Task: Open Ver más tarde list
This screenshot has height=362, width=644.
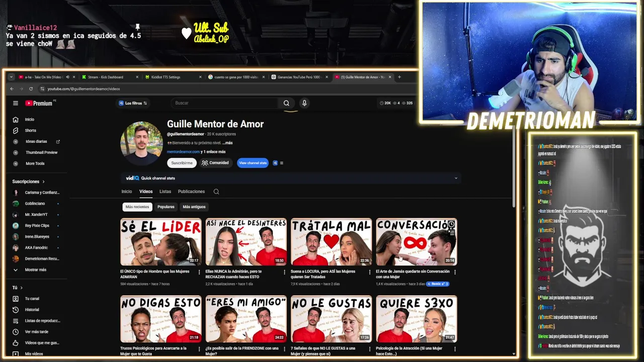Action: (x=37, y=332)
